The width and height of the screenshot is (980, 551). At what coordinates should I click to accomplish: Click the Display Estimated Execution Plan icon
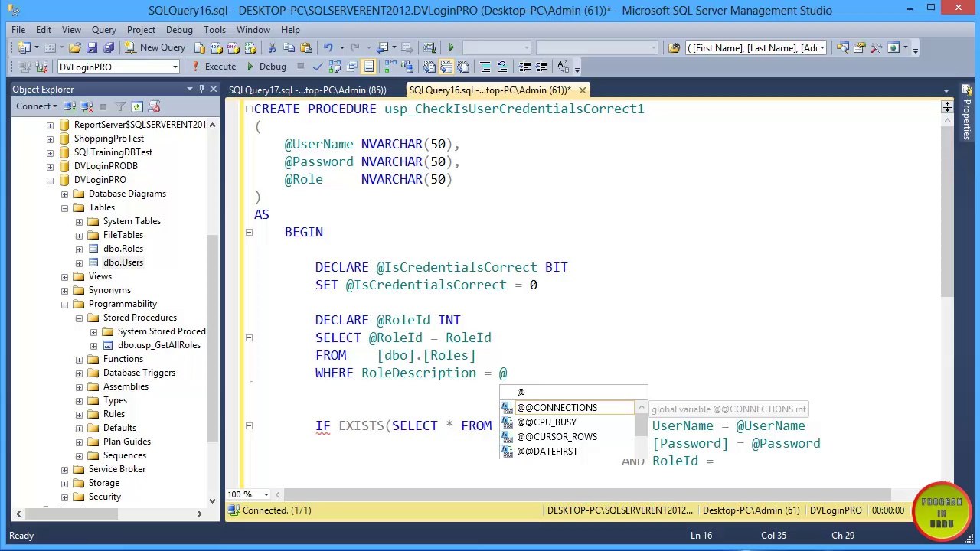tap(334, 67)
